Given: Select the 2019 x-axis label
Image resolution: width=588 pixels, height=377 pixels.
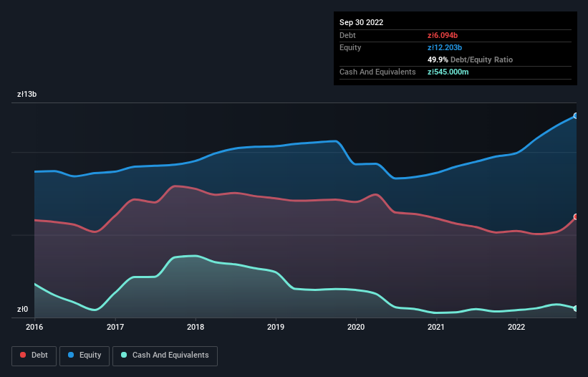Looking at the screenshot, I should (x=276, y=327).
